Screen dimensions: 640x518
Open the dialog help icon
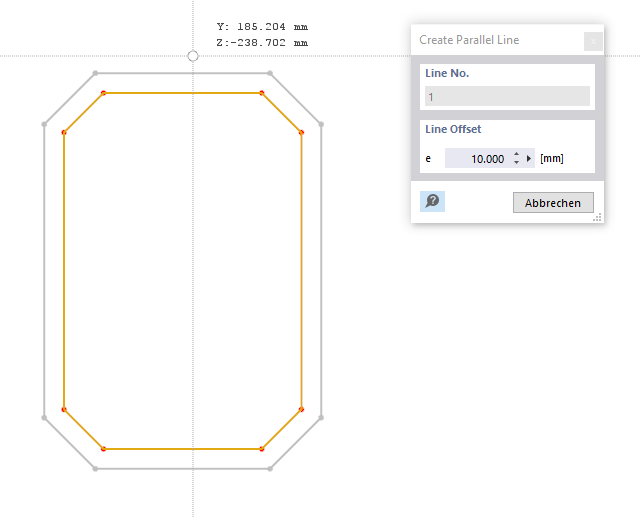click(432, 201)
